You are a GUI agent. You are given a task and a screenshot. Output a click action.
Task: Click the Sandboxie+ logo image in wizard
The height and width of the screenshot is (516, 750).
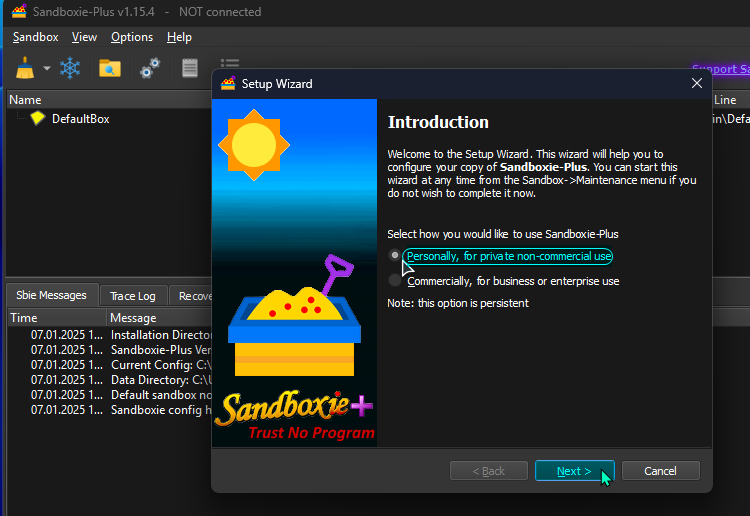[x=294, y=273]
